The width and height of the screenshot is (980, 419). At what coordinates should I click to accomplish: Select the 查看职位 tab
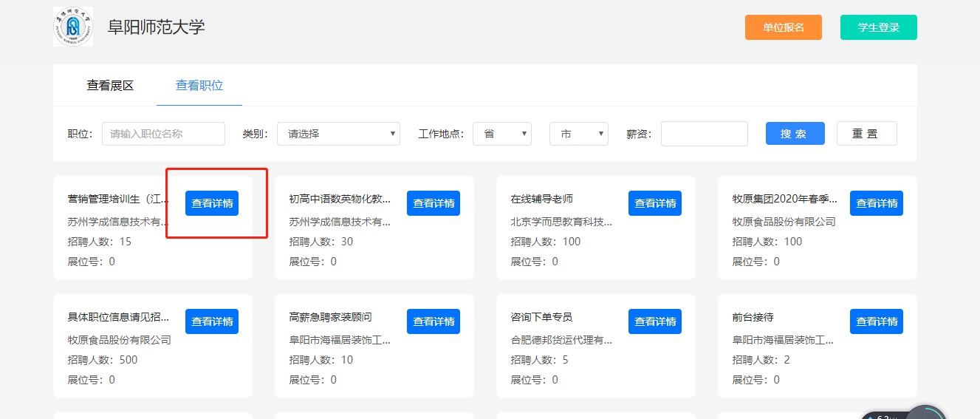pos(199,86)
